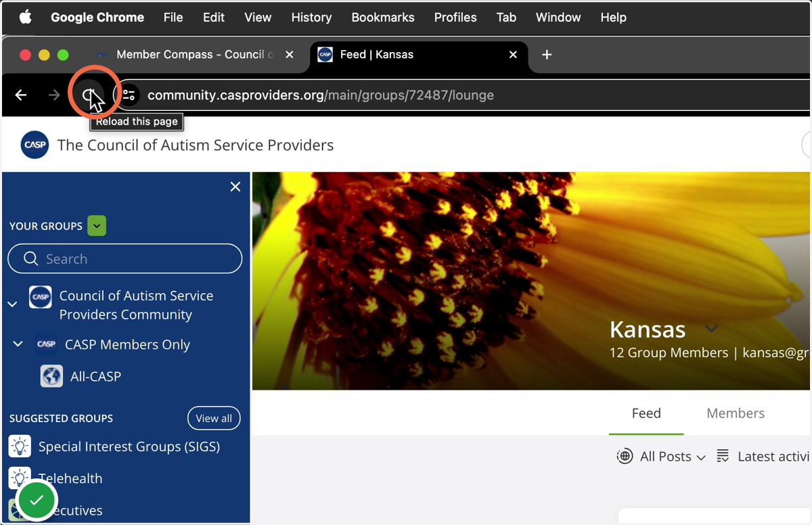Click the CASP Members Only logo icon
812x525 pixels.
point(46,344)
